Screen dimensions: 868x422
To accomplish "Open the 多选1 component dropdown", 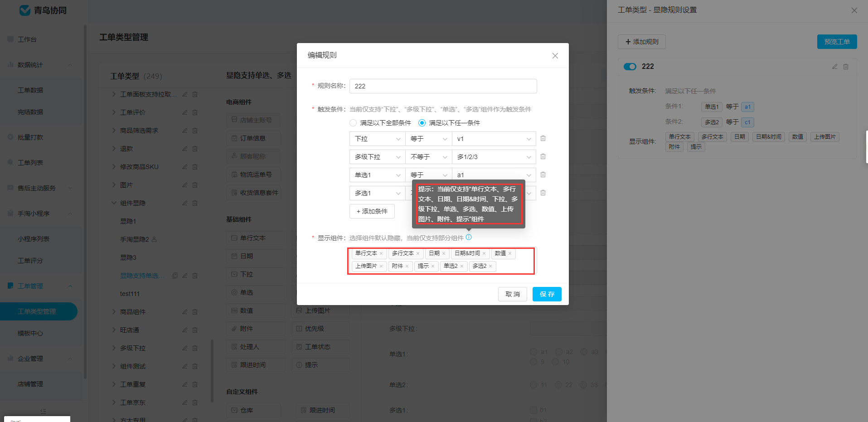I will pyautogui.click(x=378, y=193).
